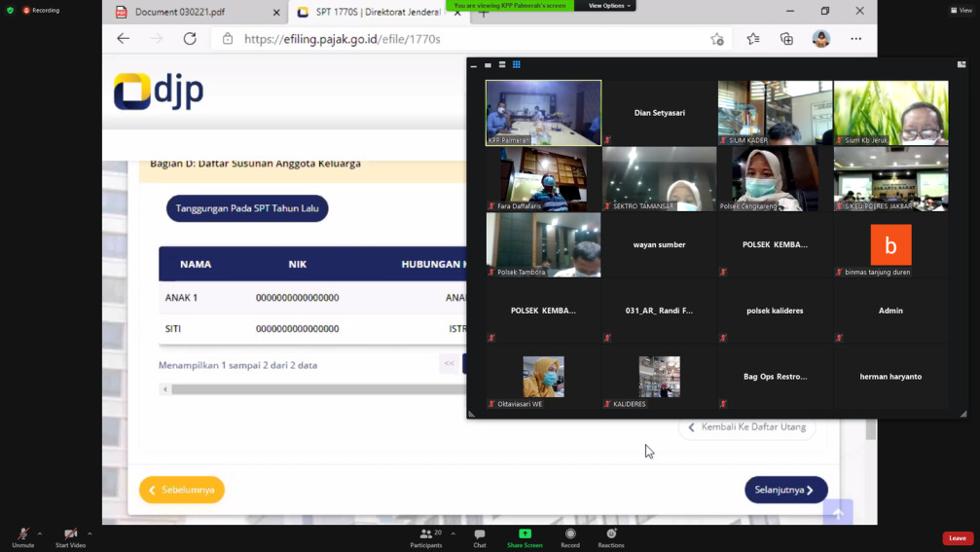
Task: Expand video options arrow beside Start Video
Action: (90, 534)
